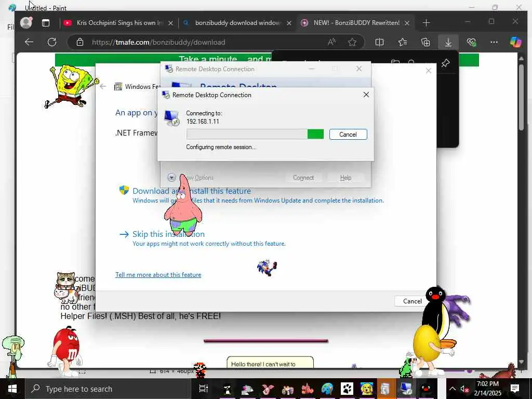Open the clock showing 7:02 PM
Image resolution: width=532 pixels, height=399 pixels.
[x=487, y=389]
